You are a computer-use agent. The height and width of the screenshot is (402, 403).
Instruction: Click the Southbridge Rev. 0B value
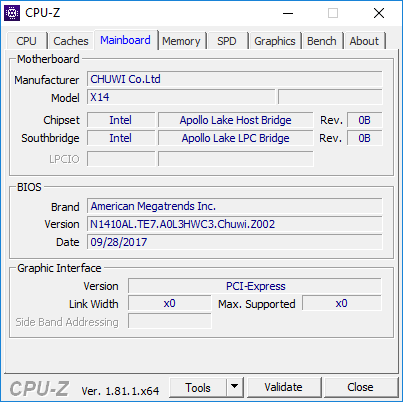point(365,138)
